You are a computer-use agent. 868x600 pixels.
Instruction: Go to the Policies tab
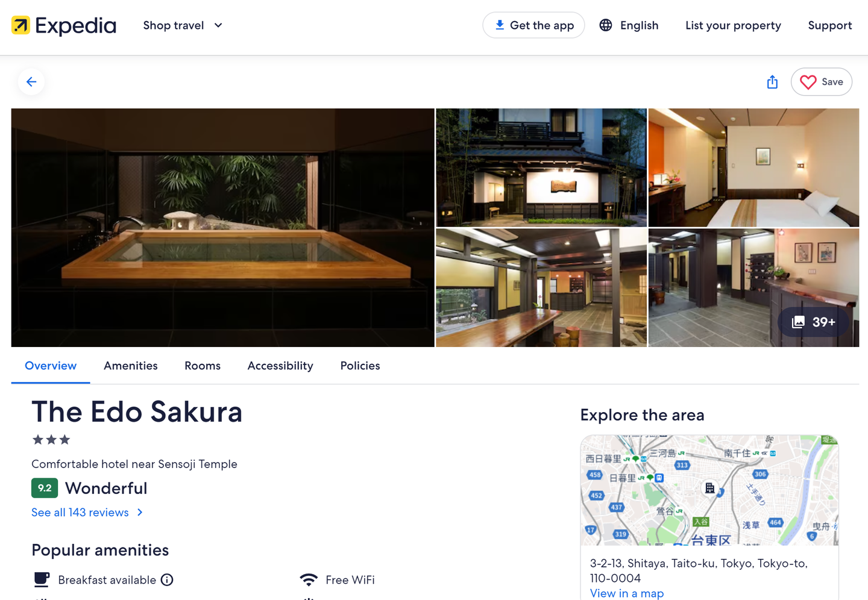(x=360, y=366)
